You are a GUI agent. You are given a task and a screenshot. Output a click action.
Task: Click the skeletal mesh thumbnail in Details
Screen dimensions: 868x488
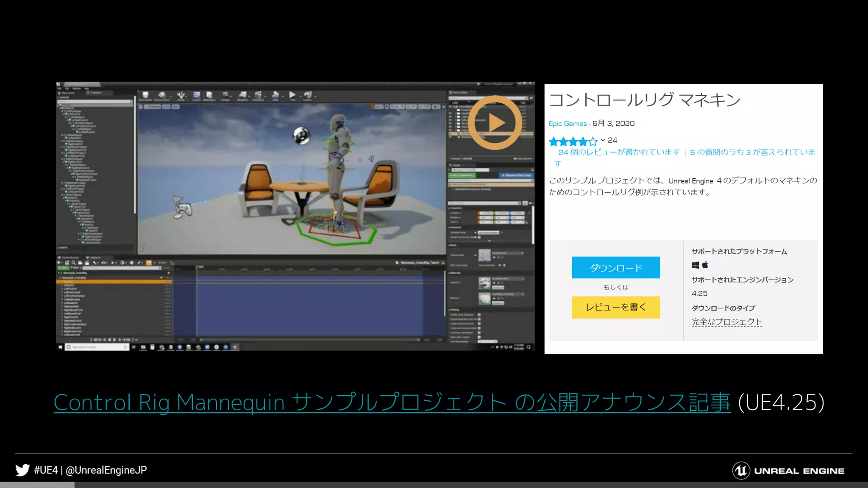pyautogui.click(x=484, y=255)
